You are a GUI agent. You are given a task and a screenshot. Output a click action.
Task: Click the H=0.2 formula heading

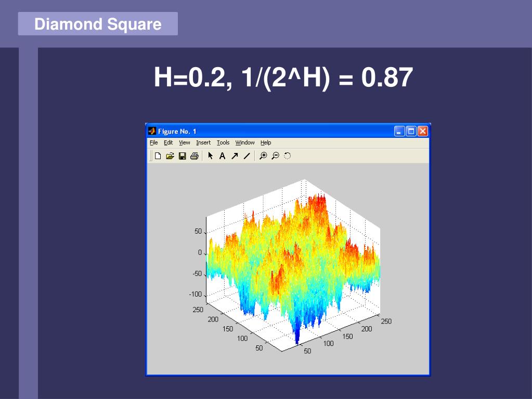283,78
